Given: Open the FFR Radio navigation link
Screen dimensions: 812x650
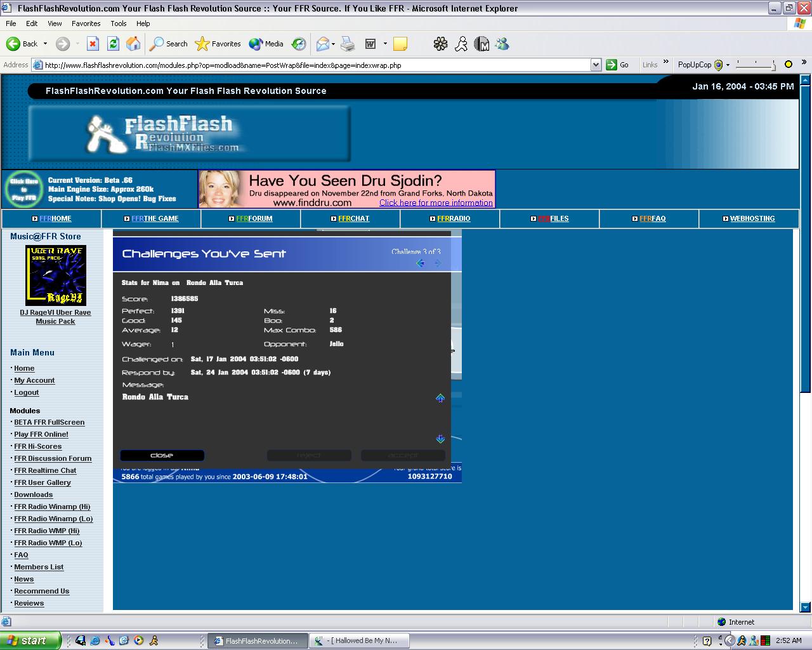Looking at the screenshot, I should (x=454, y=218).
